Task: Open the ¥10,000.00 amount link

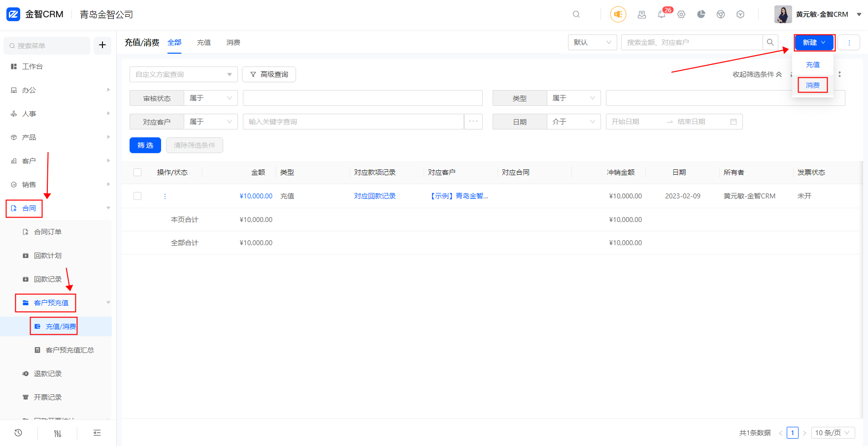Action: point(256,196)
